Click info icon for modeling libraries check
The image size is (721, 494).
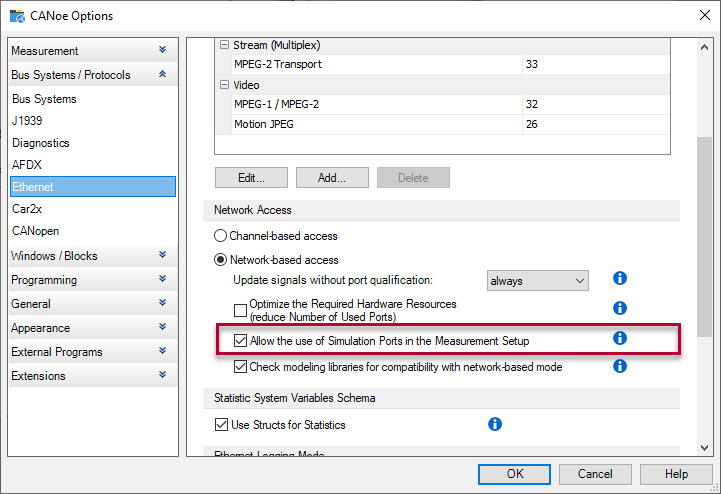[619, 366]
